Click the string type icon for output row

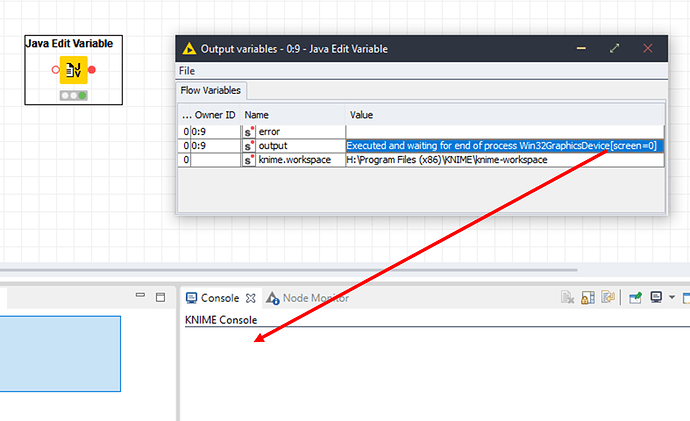(x=249, y=146)
